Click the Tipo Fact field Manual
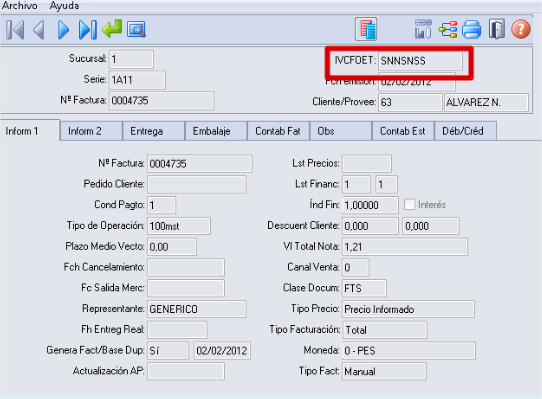The image size is (542, 399). pos(384,371)
